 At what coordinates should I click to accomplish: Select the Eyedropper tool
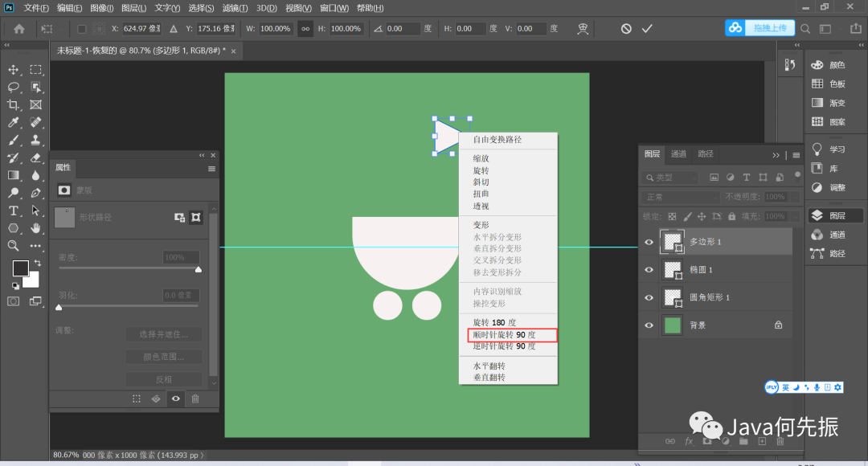click(x=14, y=122)
